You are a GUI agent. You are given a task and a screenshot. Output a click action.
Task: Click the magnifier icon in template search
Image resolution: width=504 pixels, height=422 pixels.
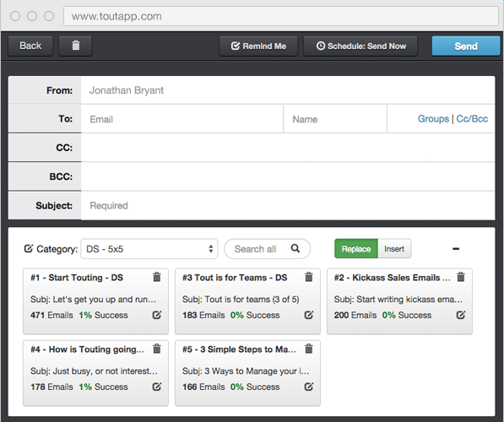pos(295,248)
